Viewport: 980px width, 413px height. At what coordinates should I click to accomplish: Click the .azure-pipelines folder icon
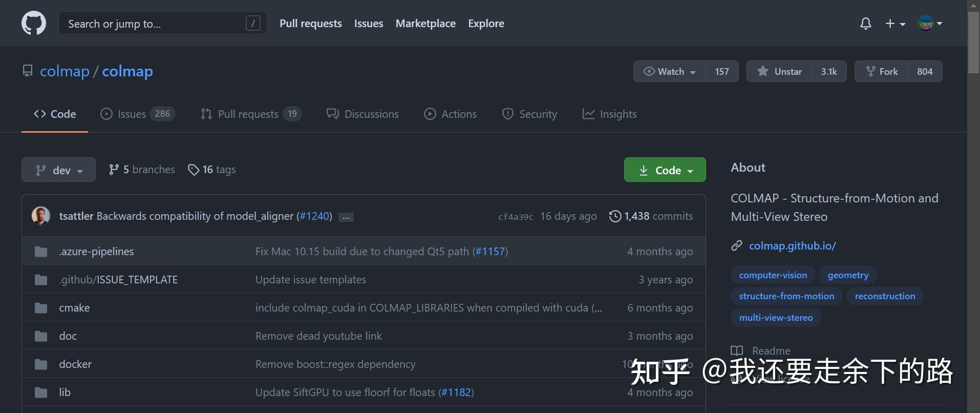(41, 252)
